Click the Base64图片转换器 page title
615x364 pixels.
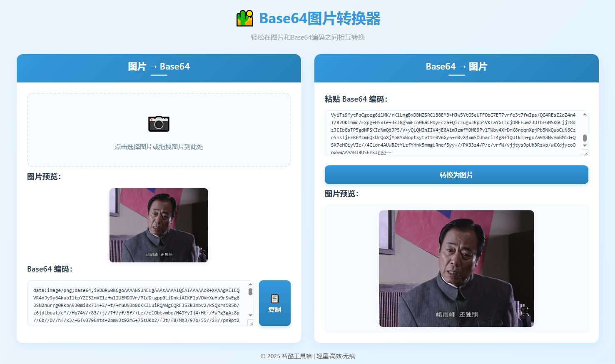tap(320, 18)
